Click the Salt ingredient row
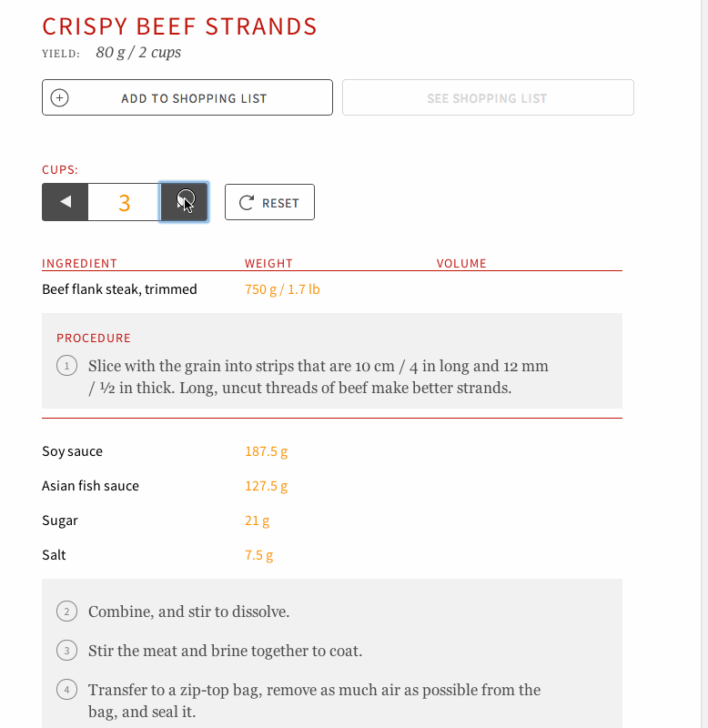Screen dimensions: 708x728 332,555
